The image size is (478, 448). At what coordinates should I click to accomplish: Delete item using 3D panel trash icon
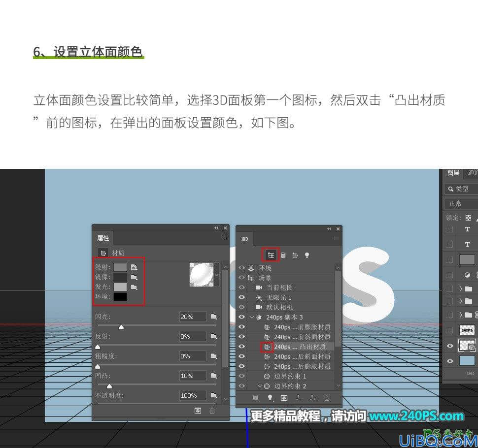327,398
